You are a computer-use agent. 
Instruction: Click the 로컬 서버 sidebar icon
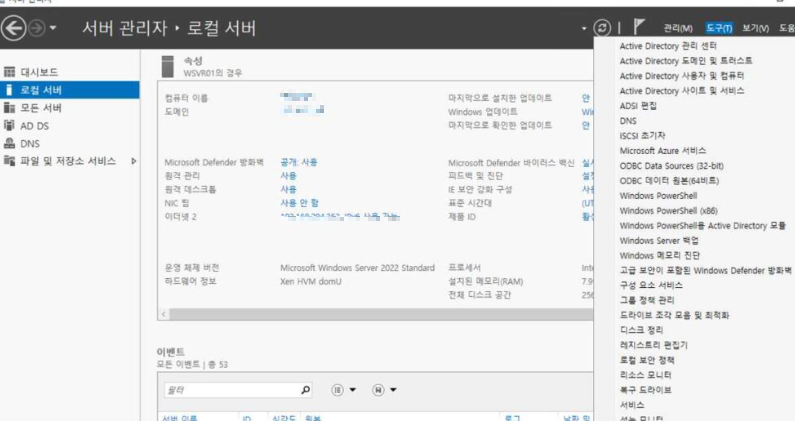(9, 90)
